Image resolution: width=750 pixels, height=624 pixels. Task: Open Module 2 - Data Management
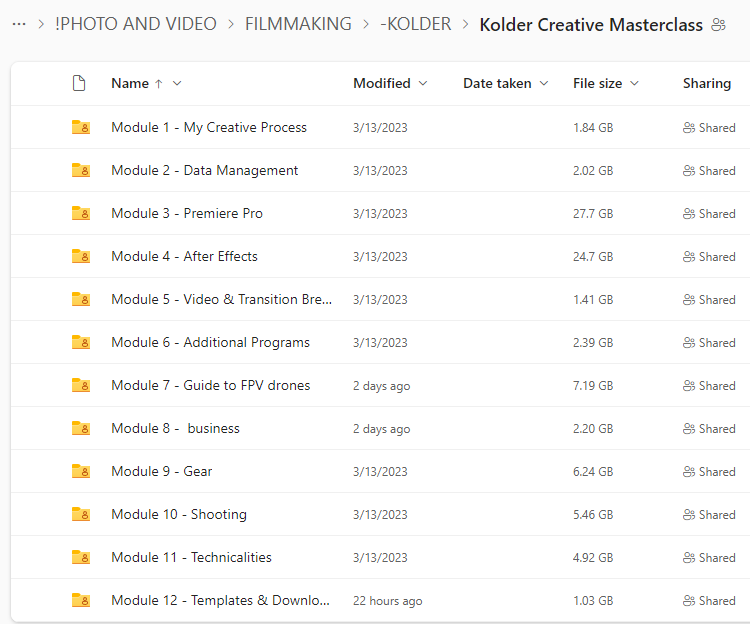205,170
